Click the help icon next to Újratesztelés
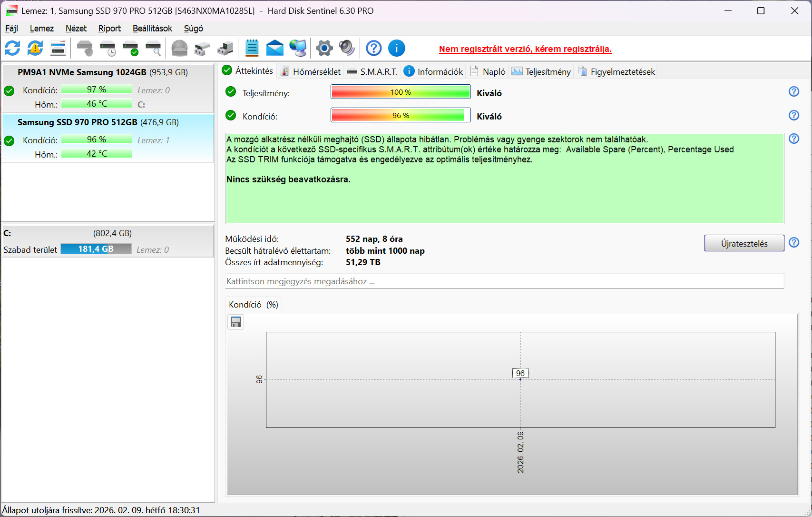Image resolution: width=812 pixels, height=517 pixels. point(794,242)
